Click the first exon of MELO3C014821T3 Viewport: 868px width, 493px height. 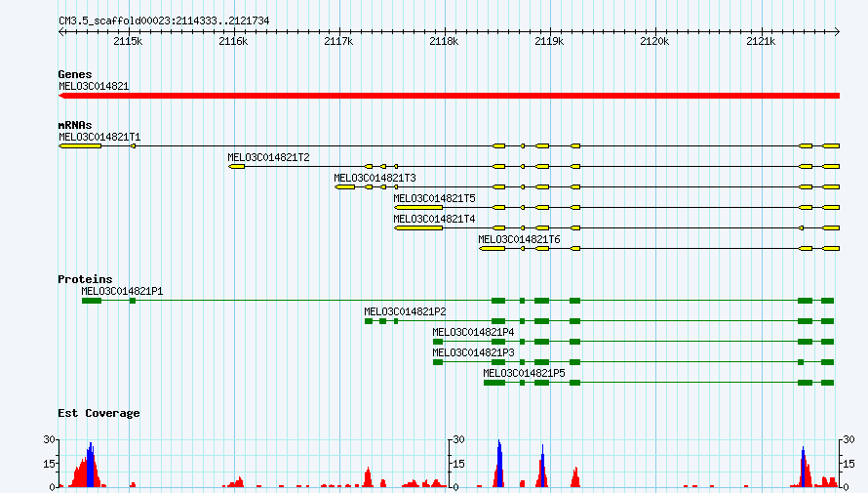345,187
